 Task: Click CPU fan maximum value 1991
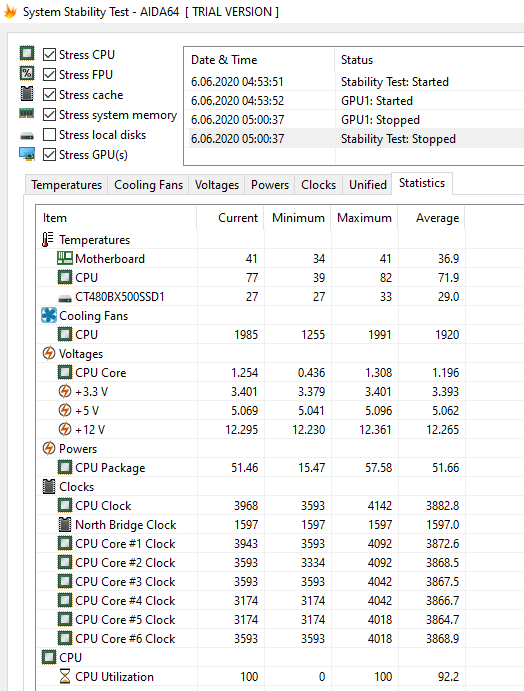(380, 334)
